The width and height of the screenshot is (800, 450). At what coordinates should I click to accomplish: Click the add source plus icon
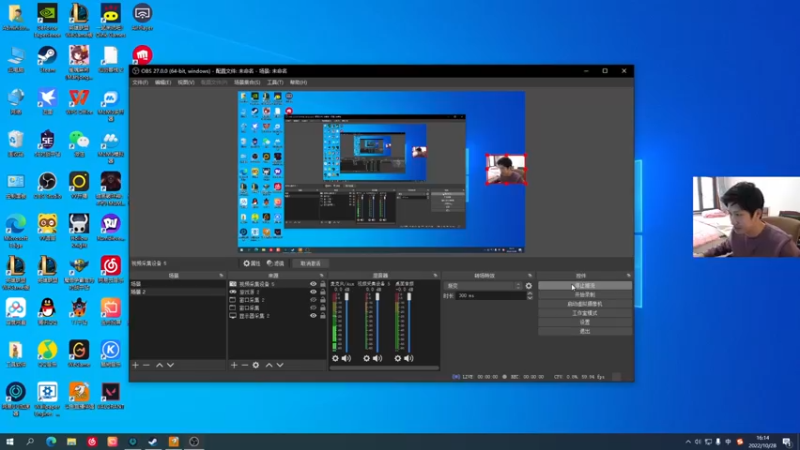click(x=234, y=365)
